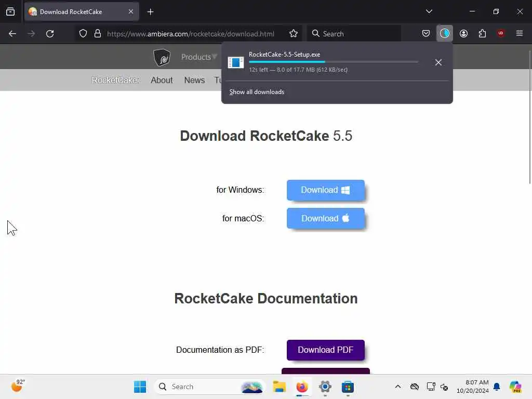Click the forward navigation arrow
Screen dimensions: 532x399
click(31, 34)
